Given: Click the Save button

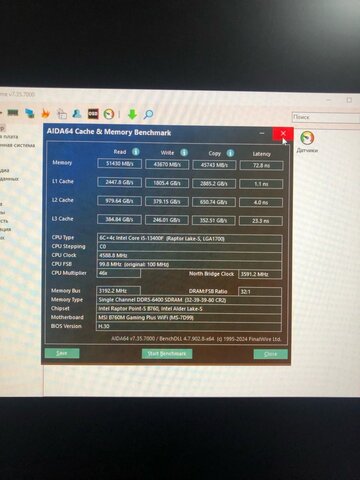Looking at the screenshot, I should tap(62, 353).
